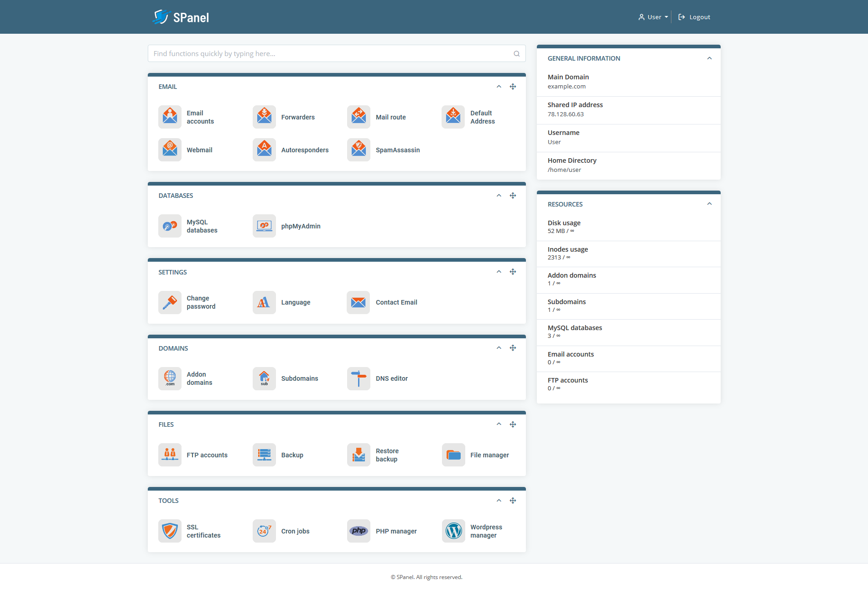Screen dimensions: 868x590
Task: Open the Email accounts icon
Action: tap(170, 117)
